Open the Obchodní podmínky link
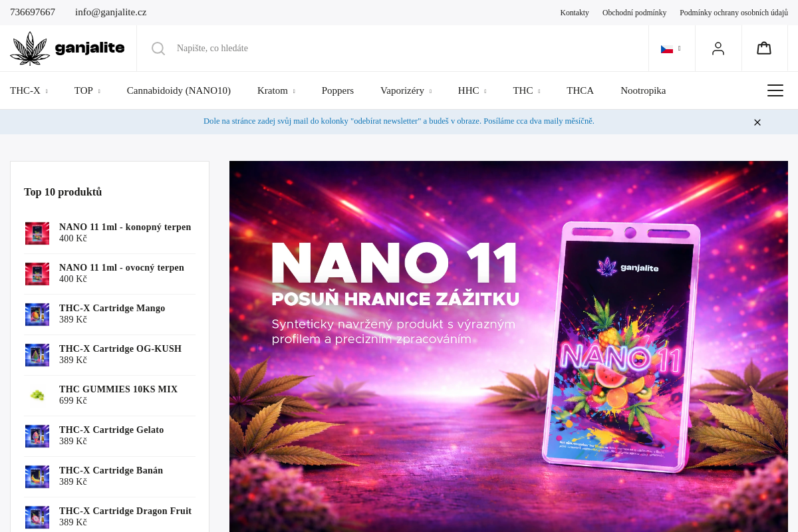Screen dimensions: 798x532 [x=634, y=13]
